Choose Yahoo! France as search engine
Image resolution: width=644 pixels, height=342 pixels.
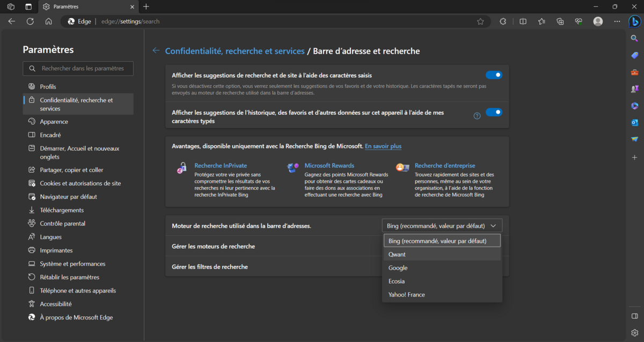pyautogui.click(x=442, y=294)
